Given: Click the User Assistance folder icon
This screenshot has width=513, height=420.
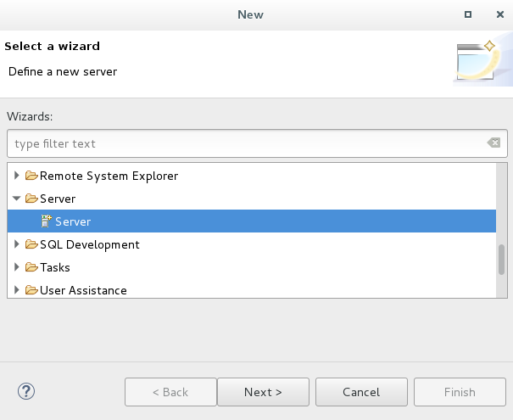Looking at the screenshot, I should point(31,290).
